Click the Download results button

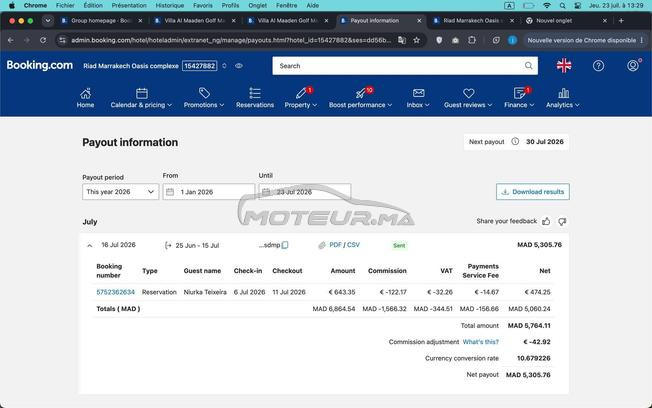coord(533,192)
